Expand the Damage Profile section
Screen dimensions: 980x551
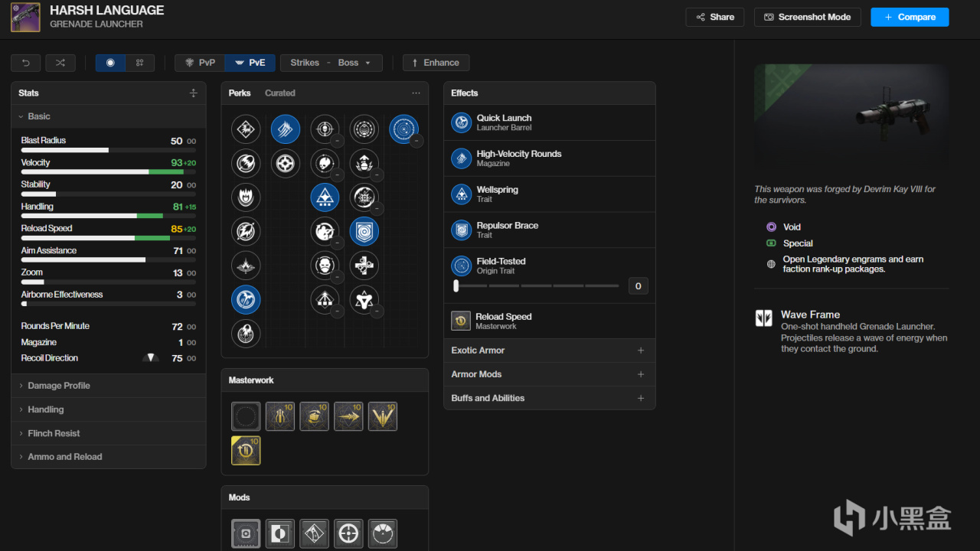[x=109, y=386]
